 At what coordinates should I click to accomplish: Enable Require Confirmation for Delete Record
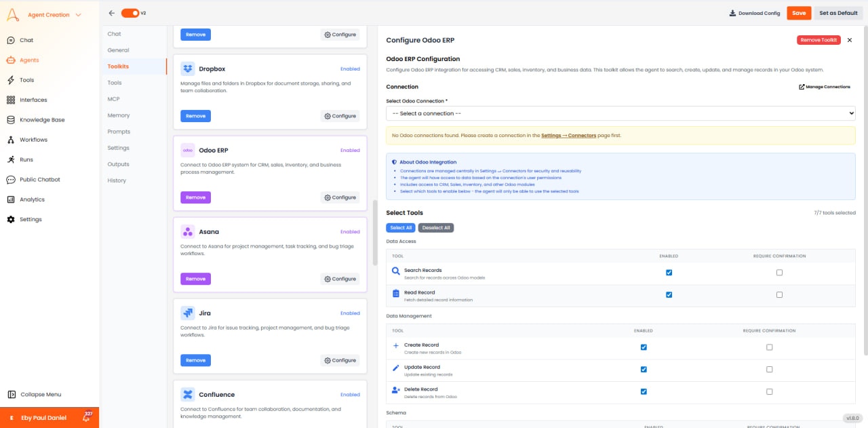coord(770,391)
